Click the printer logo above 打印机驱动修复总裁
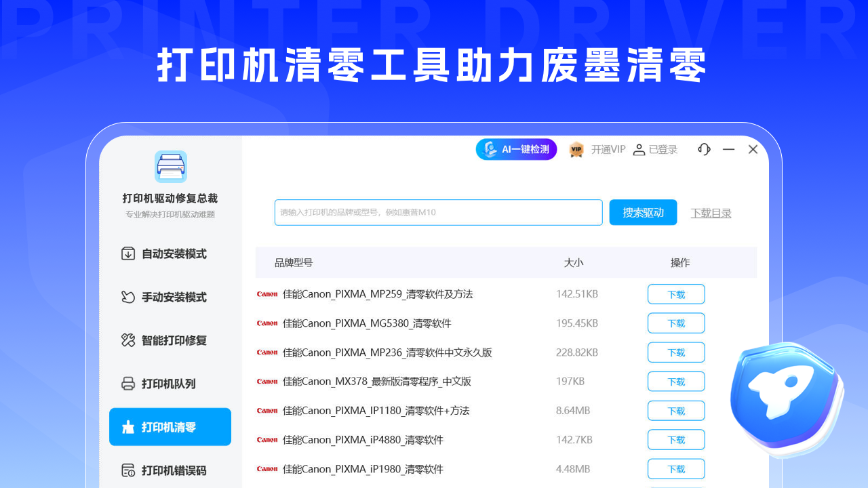Image resolution: width=868 pixels, height=488 pixels. coord(170,166)
